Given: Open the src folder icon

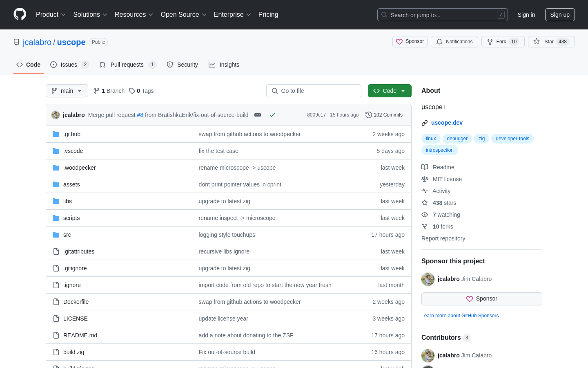Looking at the screenshot, I should point(56,235).
